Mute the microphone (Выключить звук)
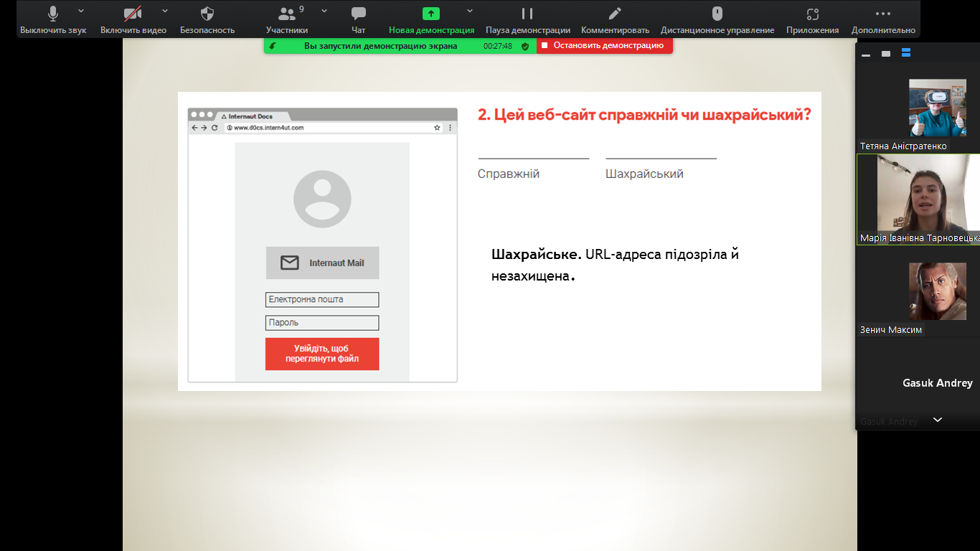The width and height of the screenshot is (980, 551). (53, 19)
